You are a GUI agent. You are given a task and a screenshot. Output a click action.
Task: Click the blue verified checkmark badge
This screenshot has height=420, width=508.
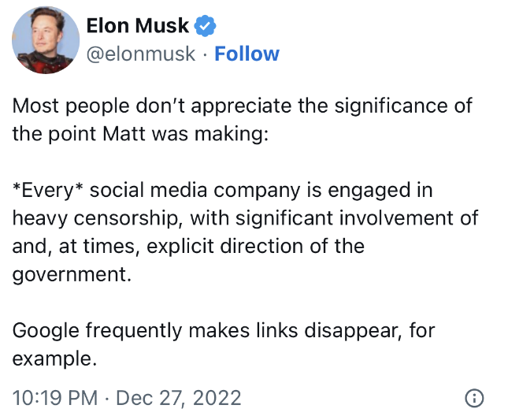coord(205,26)
